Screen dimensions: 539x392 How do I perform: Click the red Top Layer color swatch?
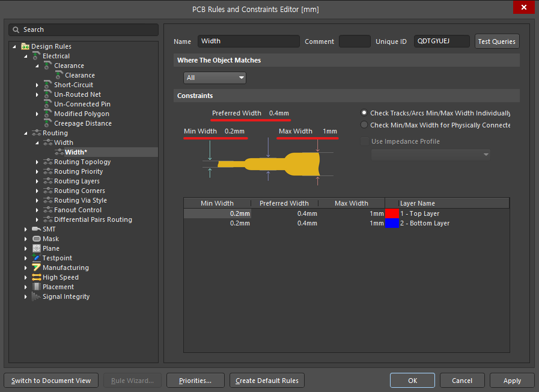[x=392, y=213]
